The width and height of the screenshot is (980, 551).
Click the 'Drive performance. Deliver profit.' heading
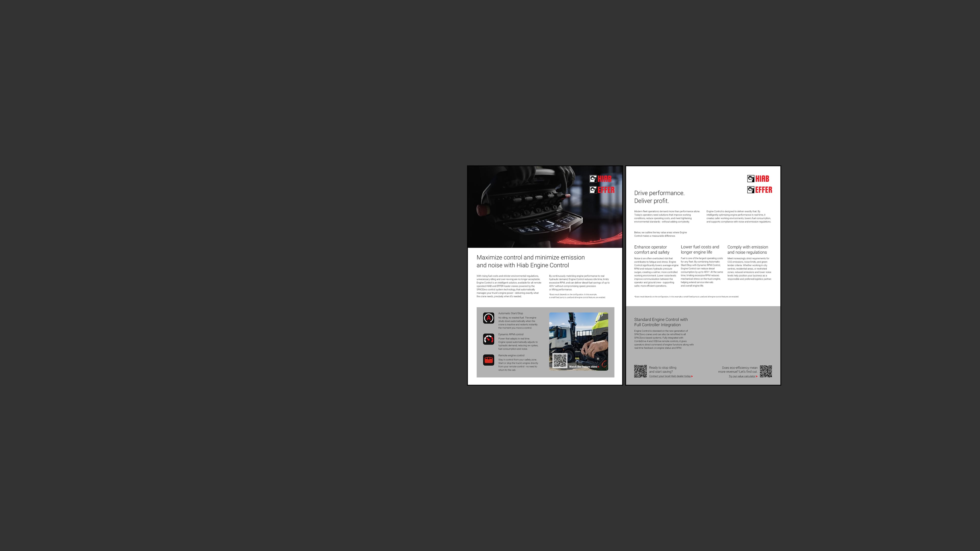point(659,197)
